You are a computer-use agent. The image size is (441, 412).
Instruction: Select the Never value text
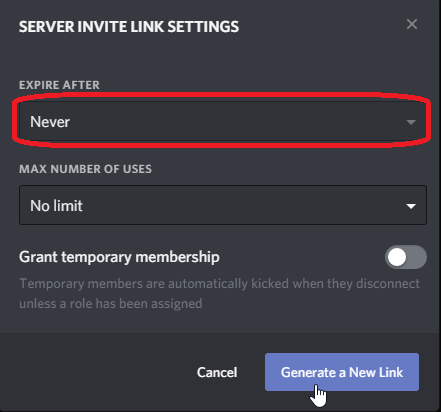pos(50,122)
